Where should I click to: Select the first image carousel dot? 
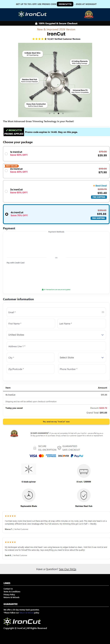click(x=50, y=113)
